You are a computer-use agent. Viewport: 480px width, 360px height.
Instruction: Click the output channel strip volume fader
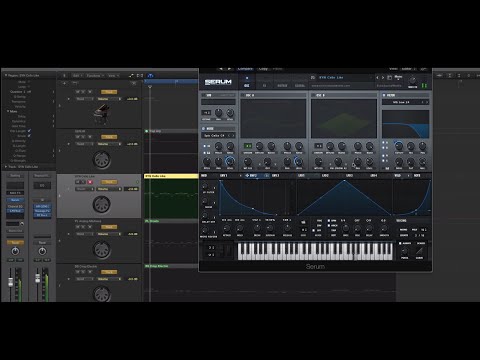coord(37,277)
